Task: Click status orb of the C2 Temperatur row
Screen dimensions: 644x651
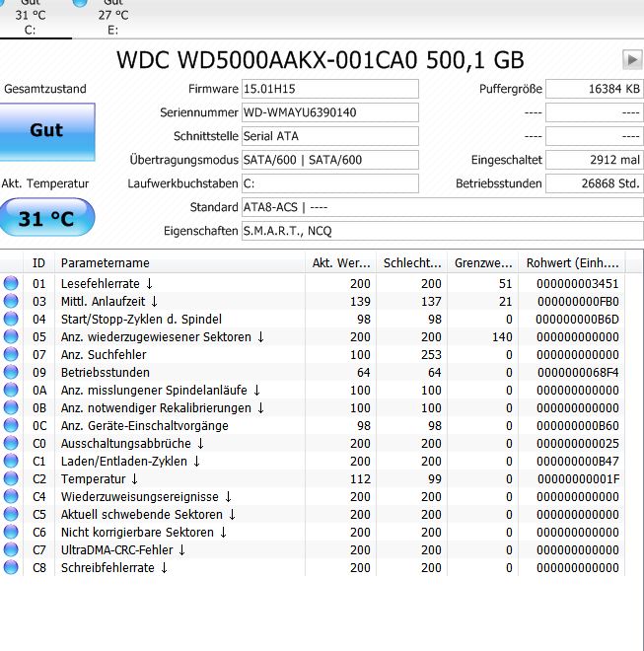Action: pos(11,478)
